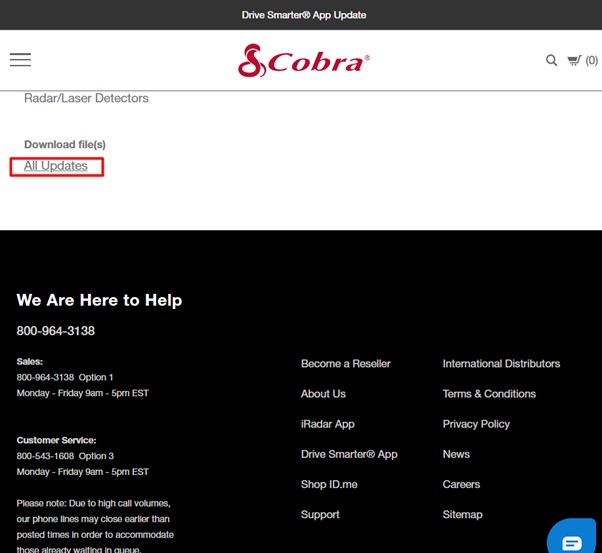
Task: Open the Support footer link
Action: click(x=320, y=515)
